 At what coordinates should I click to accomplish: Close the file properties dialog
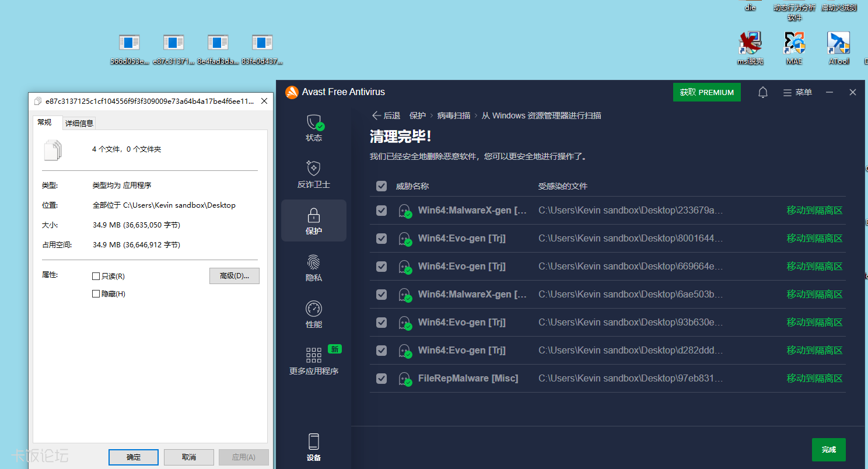point(264,101)
